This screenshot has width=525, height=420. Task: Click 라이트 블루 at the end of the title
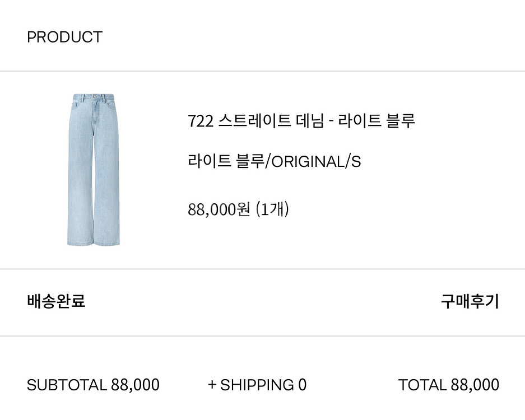point(377,121)
